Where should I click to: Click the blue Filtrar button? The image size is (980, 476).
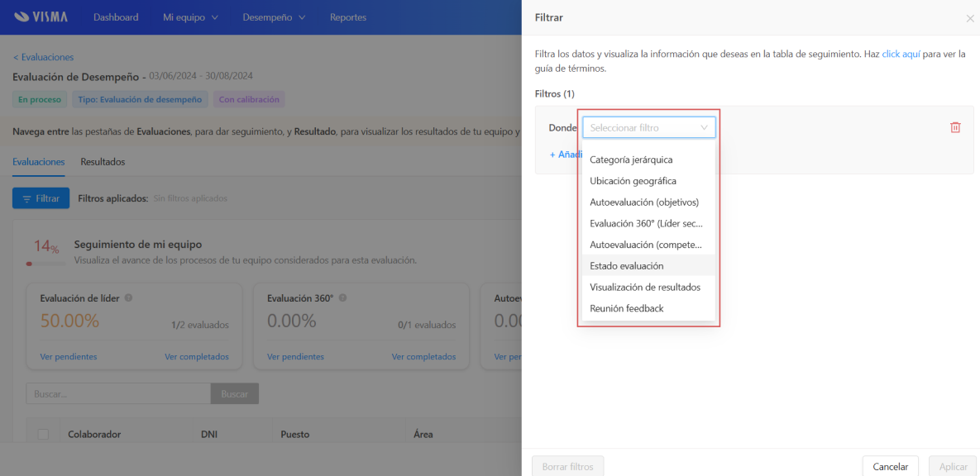click(41, 198)
